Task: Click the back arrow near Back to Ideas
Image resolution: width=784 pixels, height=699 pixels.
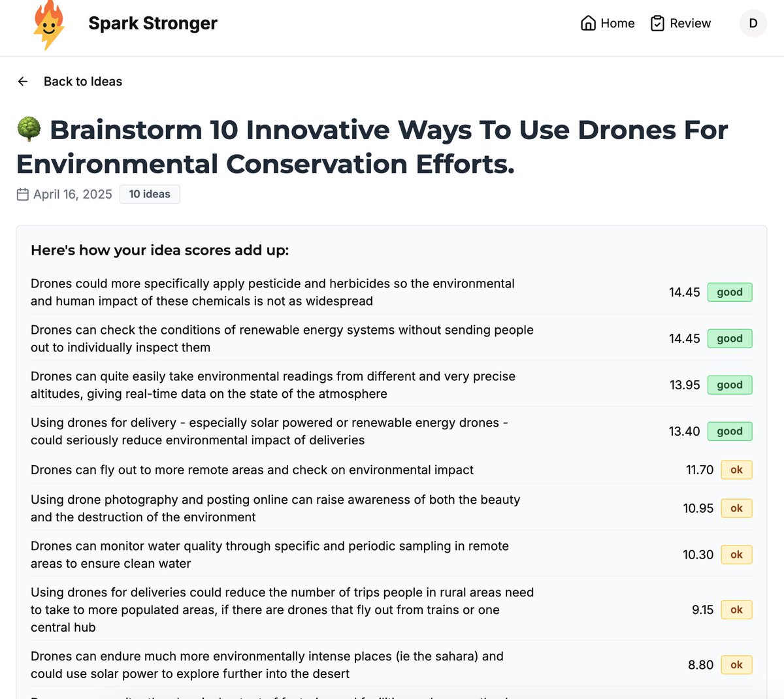Action: coord(22,81)
